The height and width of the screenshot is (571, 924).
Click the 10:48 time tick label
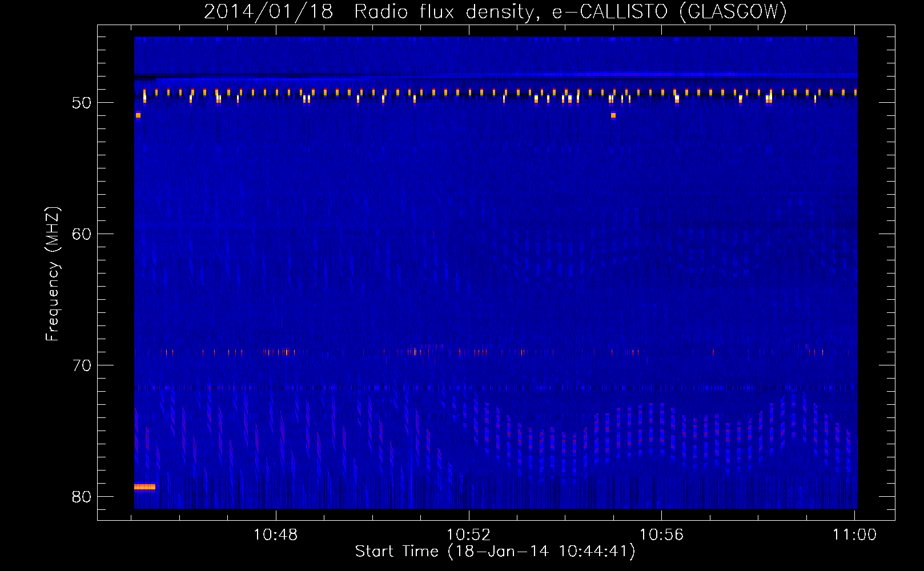click(276, 534)
